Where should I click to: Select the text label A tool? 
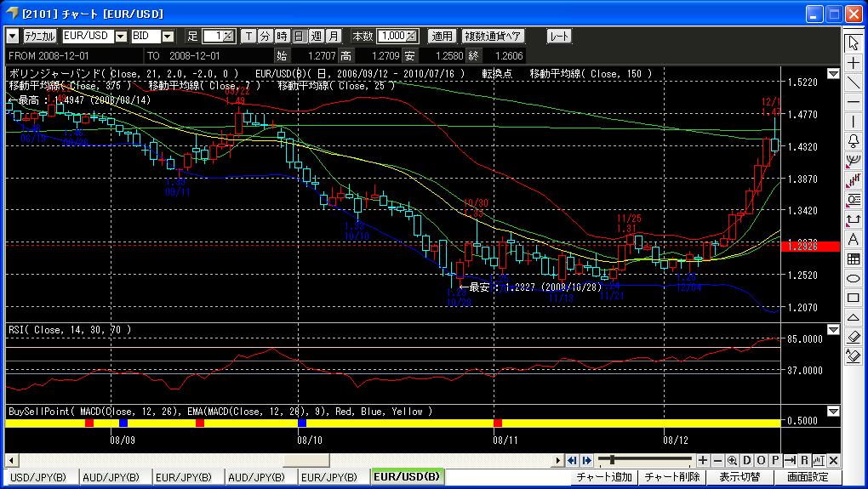click(853, 239)
